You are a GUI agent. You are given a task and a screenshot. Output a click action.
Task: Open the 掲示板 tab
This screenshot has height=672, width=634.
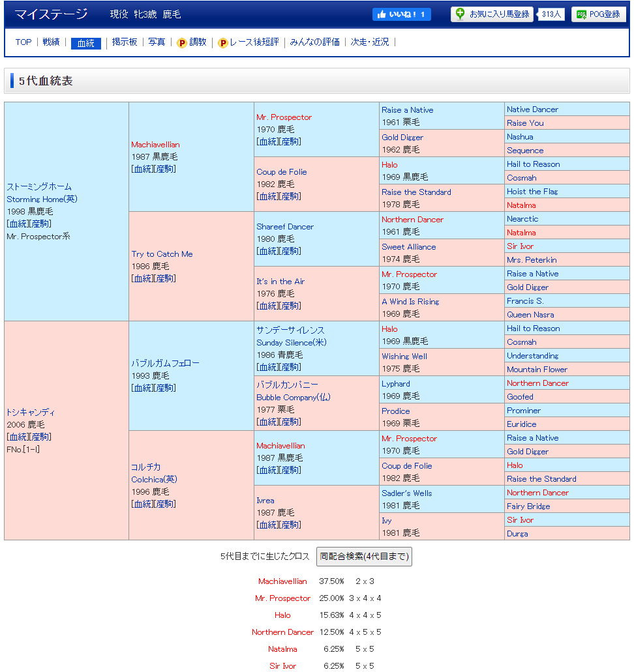125,42
